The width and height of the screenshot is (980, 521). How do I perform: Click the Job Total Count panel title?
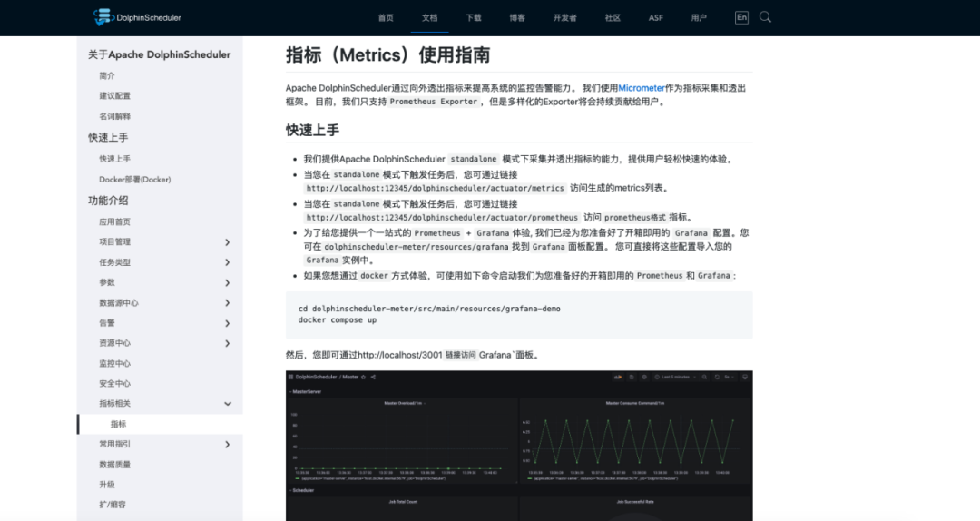pyautogui.click(x=403, y=502)
